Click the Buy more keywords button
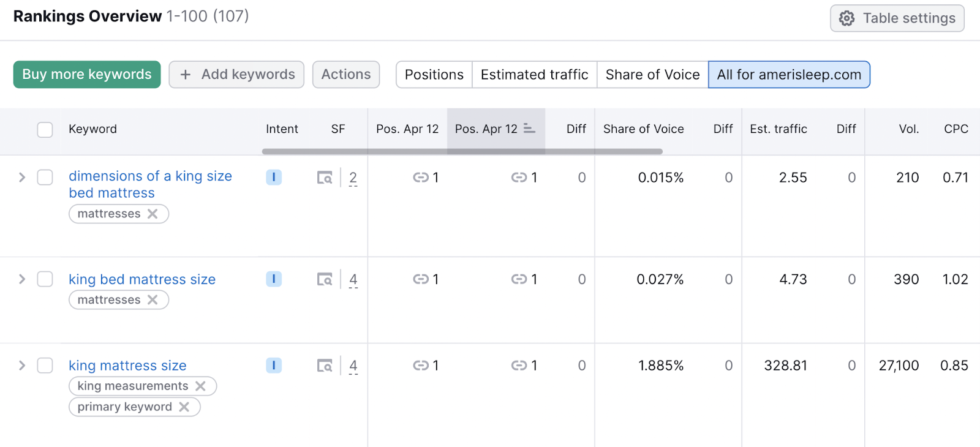The image size is (980, 447). click(87, 75)
